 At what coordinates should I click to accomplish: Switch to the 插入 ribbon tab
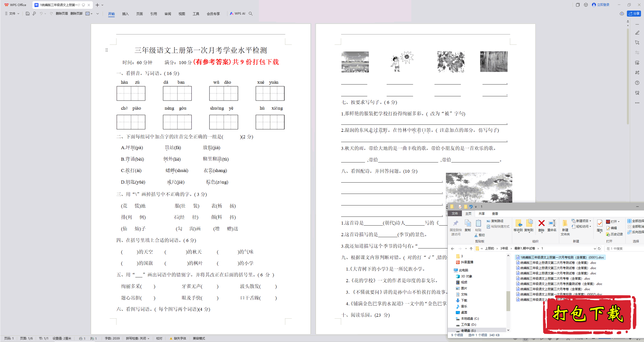125,14
